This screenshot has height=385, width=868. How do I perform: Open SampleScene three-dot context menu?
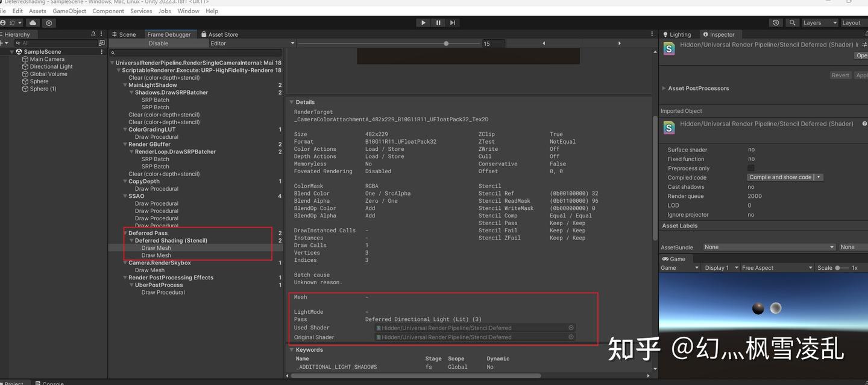click(102, 51)
